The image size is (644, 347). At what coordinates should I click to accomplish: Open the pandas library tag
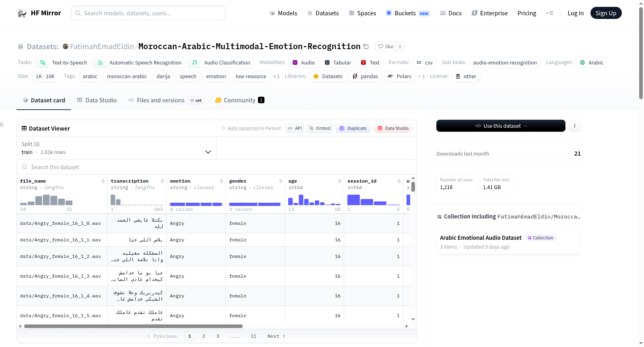[365, 76]
